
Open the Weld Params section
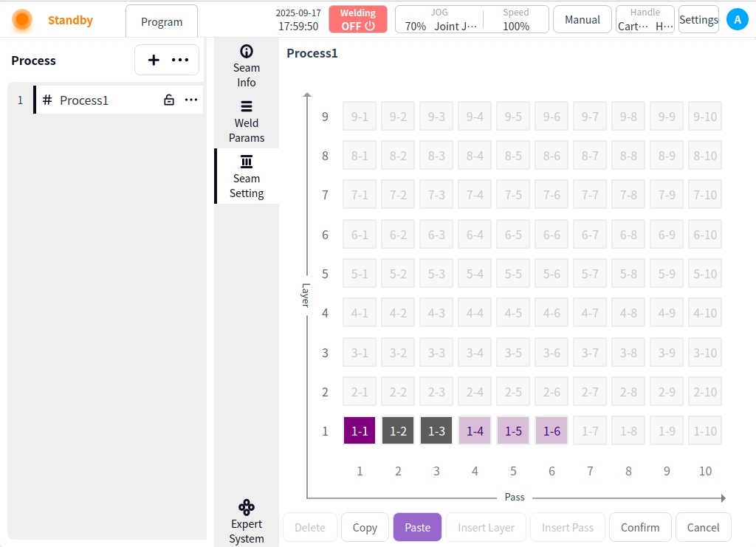click(x=247, y=121)
